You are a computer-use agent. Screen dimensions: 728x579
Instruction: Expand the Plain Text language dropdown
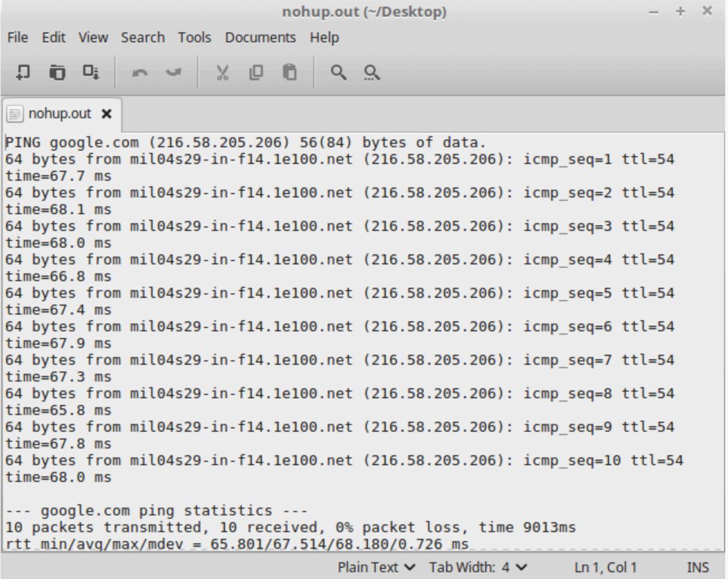(377, 567)
